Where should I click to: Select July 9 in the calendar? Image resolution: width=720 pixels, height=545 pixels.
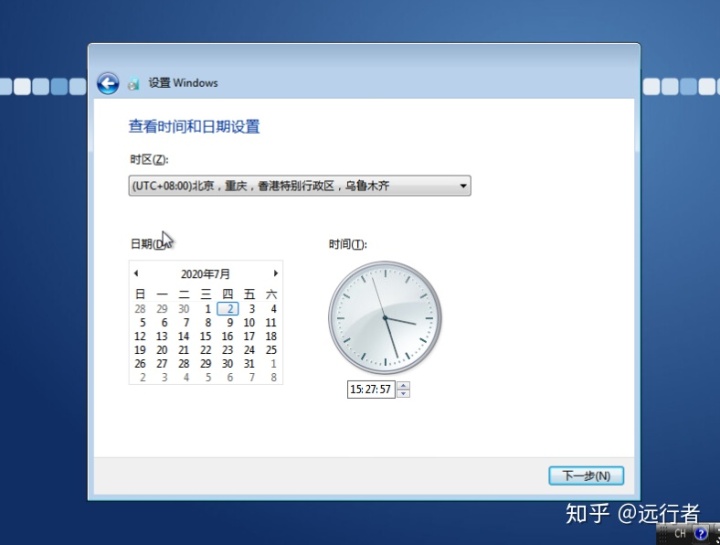(x=230, y=323)
